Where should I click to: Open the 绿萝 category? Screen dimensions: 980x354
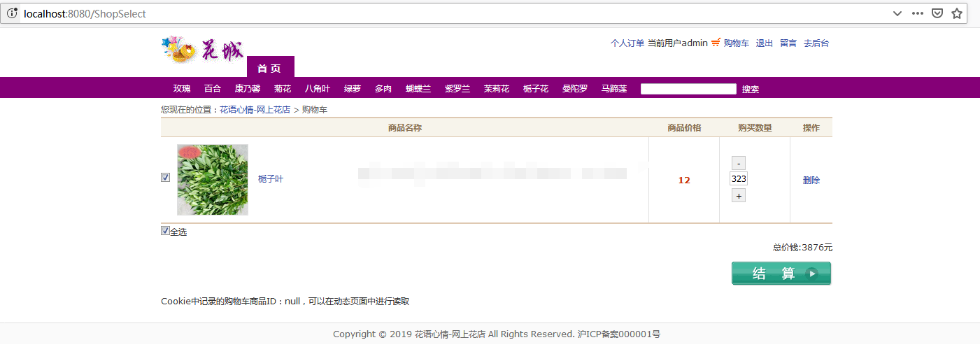pos(353,89)
